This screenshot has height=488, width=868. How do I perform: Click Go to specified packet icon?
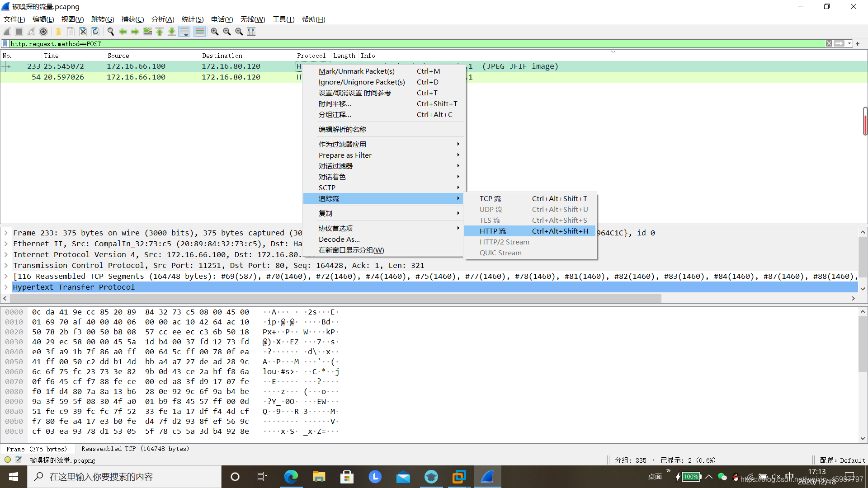[147, 32]
